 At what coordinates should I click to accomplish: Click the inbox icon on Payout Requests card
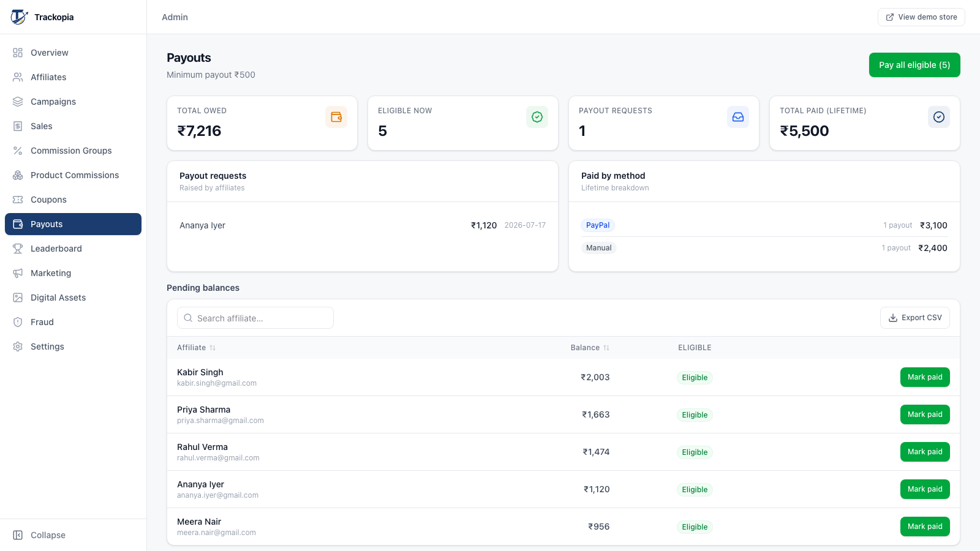[x=738, y=117]
